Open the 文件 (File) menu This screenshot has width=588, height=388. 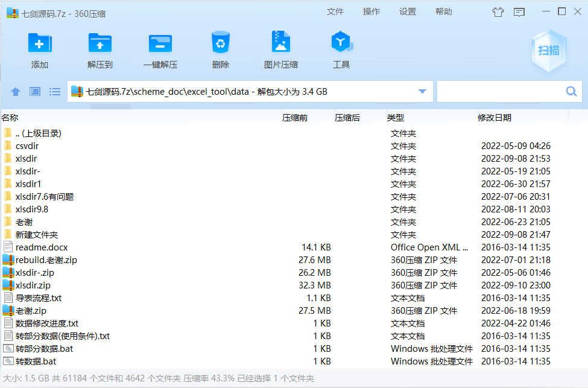[335, 11]
